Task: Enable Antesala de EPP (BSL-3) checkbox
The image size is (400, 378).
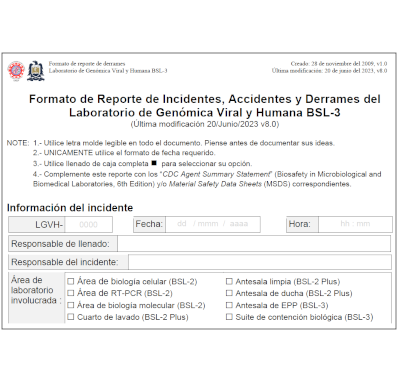Action: click(229, 305)
